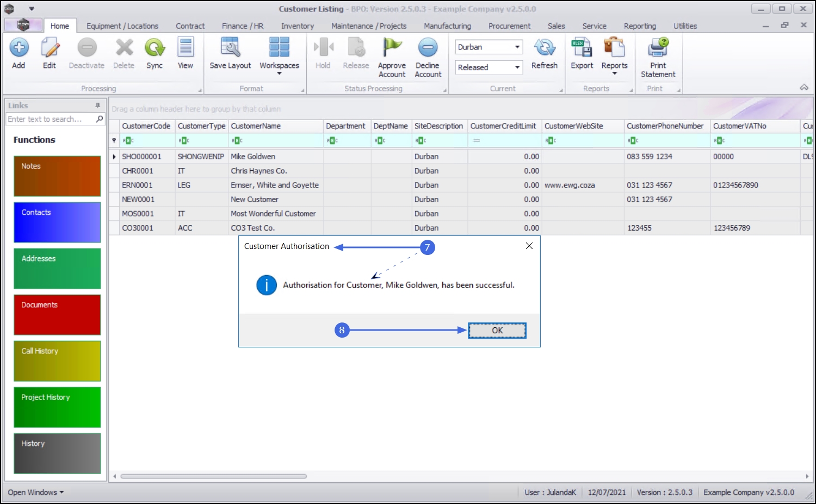Open the Open Windows menu
This screenshot has width=816, height=504.
coord(36,492)
